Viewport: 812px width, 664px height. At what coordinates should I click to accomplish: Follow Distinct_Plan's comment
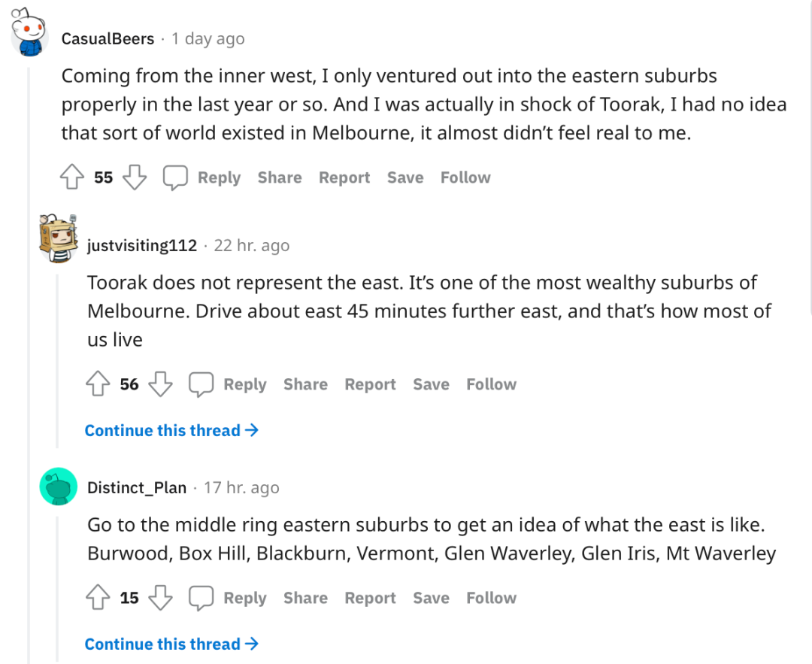pos(492,598)
